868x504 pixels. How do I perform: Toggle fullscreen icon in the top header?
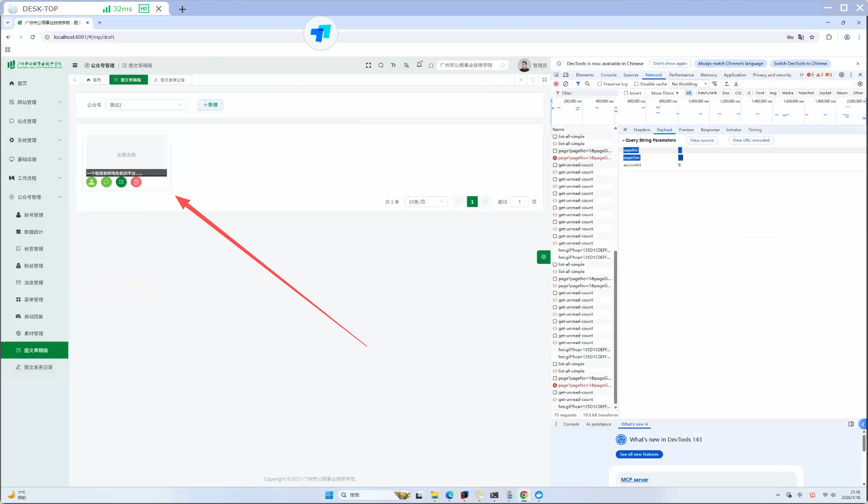368,66
